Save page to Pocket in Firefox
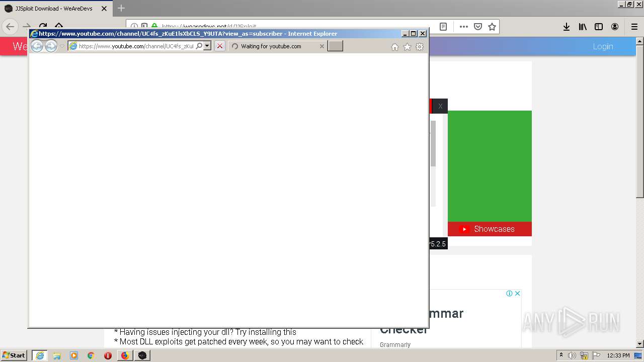This screenshot has width=644, height=362. point(478,27)
